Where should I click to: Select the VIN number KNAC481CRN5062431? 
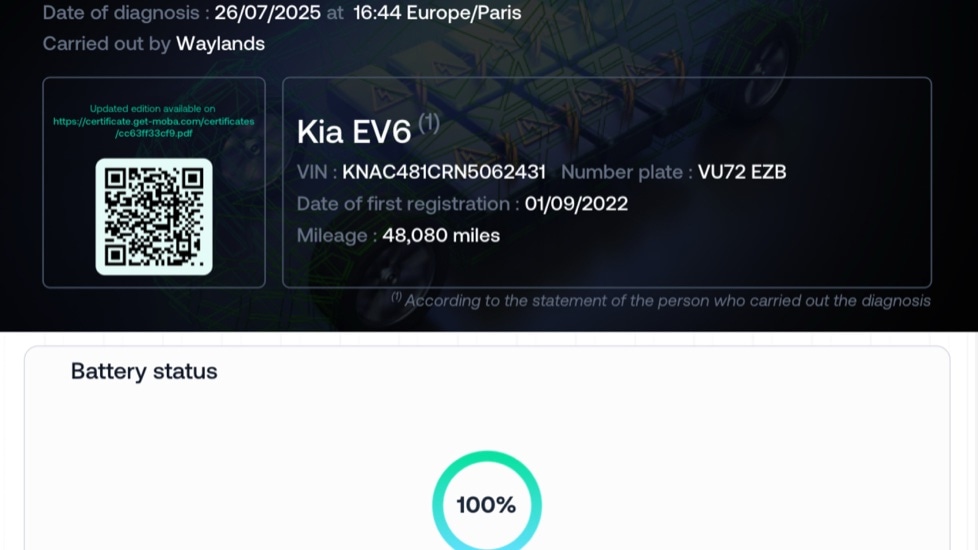coord(444,172)
